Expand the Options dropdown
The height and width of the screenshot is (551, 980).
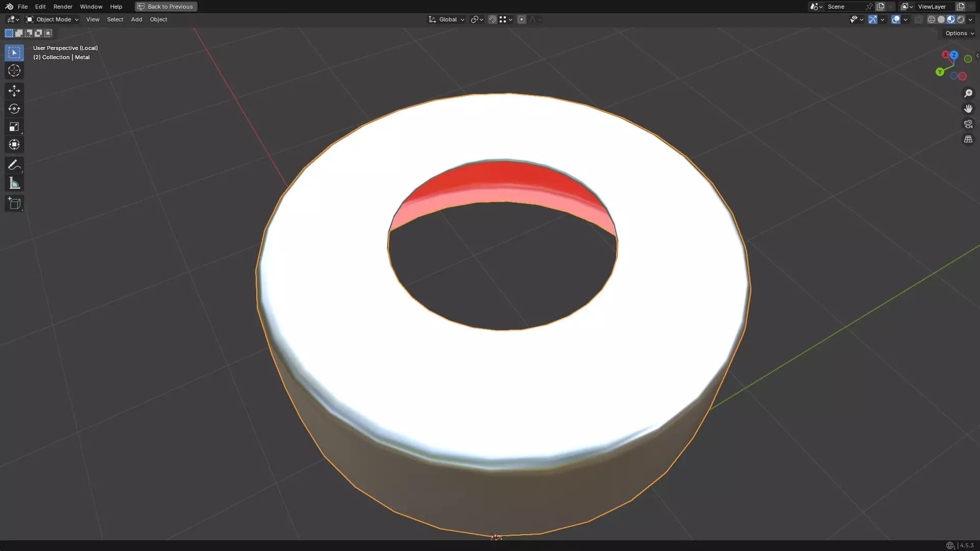(959, 33)
